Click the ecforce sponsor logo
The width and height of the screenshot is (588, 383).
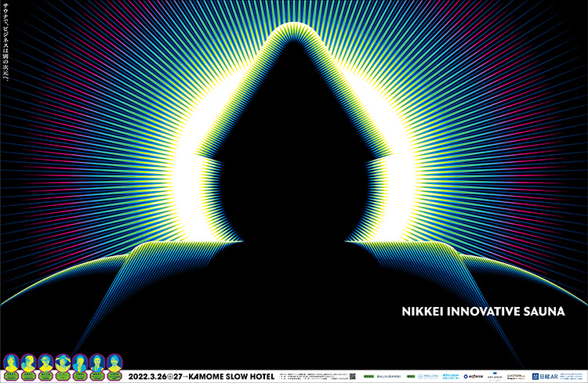coord(474,376)
